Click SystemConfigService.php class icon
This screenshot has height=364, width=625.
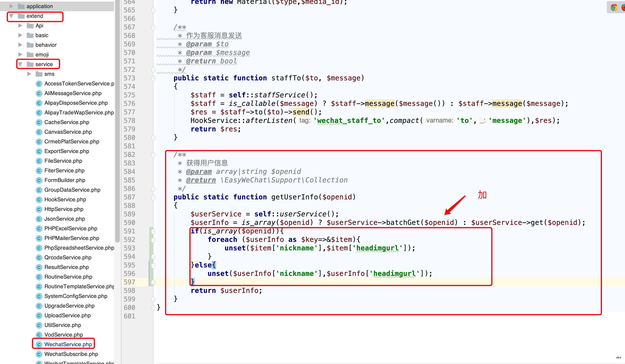[x=39, y=296]
